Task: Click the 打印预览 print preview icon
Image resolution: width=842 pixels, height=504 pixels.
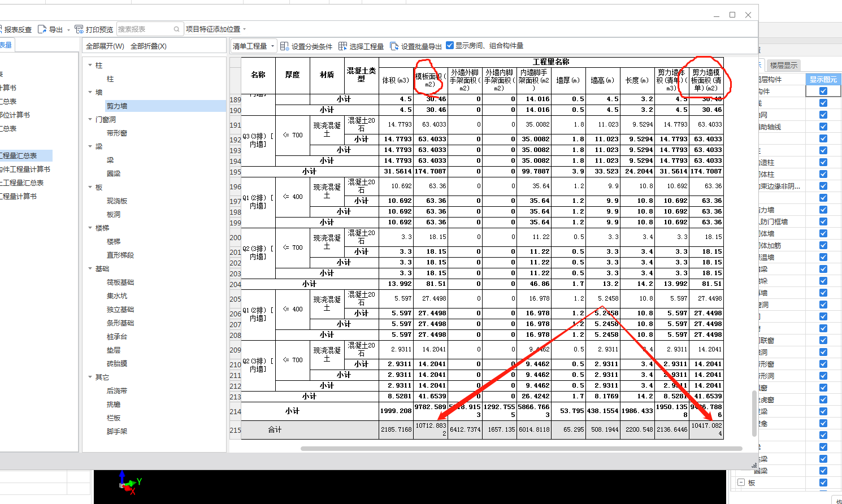Action: (79, 29)
